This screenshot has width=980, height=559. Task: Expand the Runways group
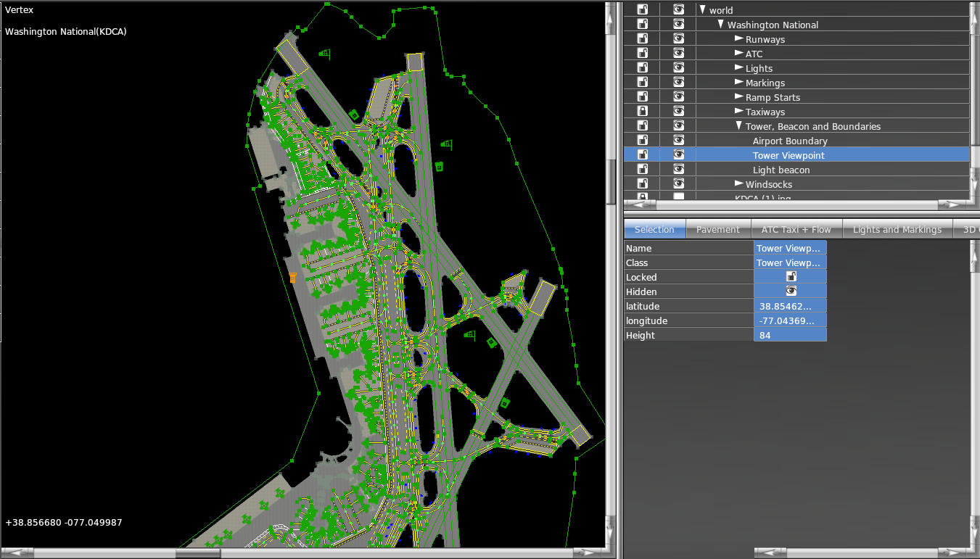pyautogui.click(x=739, y=38)
